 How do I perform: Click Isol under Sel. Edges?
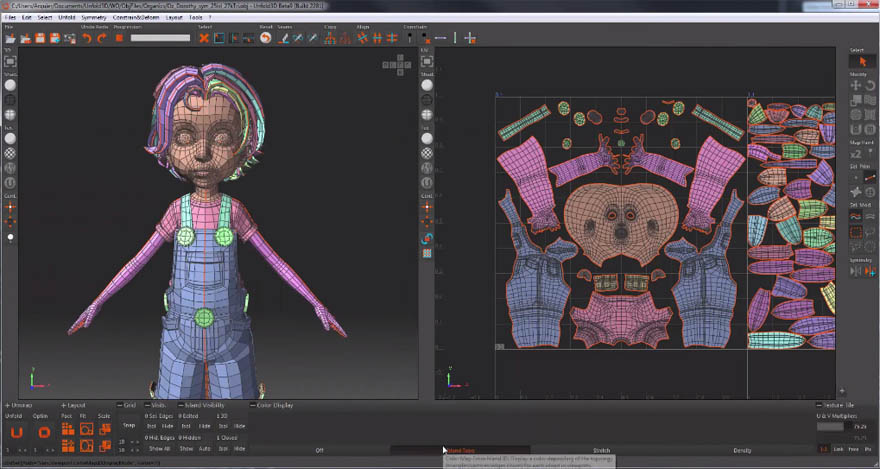(152, 427)
